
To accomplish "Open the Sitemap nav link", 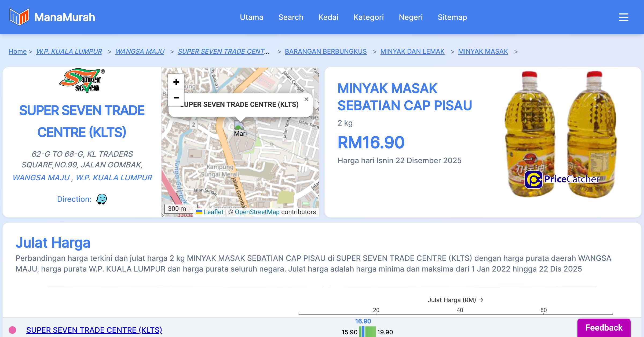I will click(452, 17).
